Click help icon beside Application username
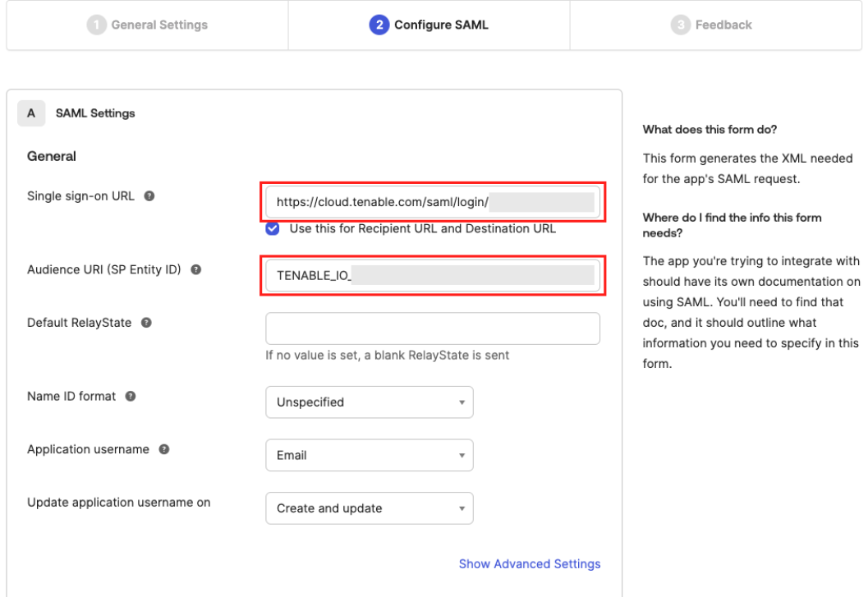 [x=164, y=449]
